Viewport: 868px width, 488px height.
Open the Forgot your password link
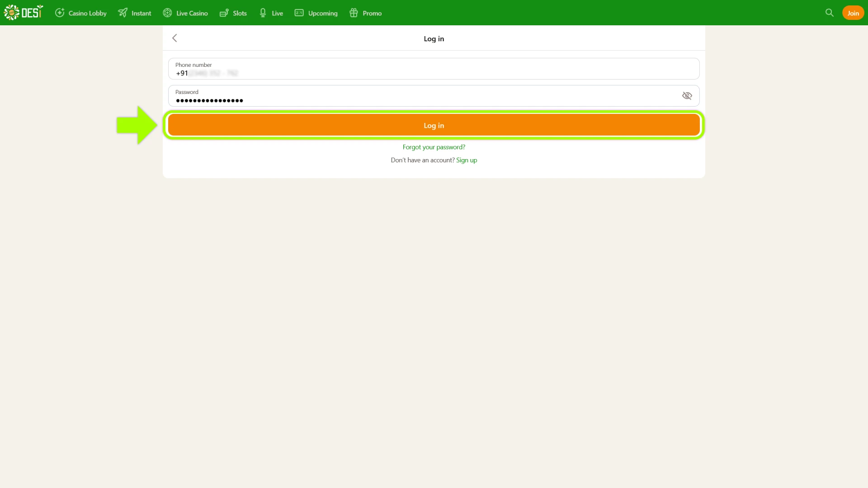[x=434, y=147]
